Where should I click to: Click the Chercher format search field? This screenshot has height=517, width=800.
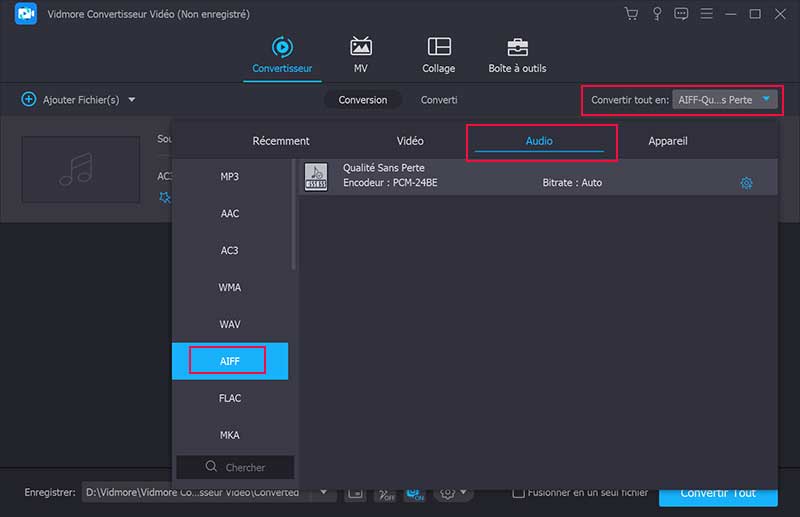pos(236,467)
